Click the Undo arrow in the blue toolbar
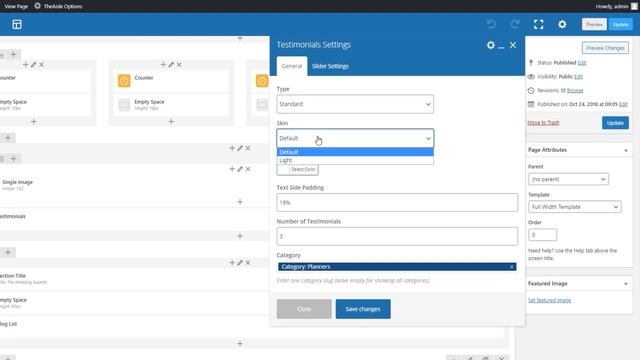 (491, 24)
